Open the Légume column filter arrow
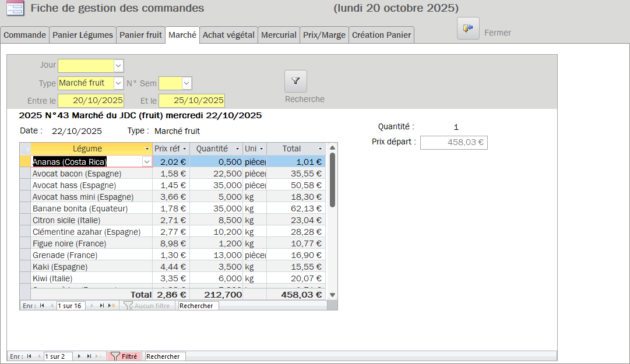 (x=147, y=149)
